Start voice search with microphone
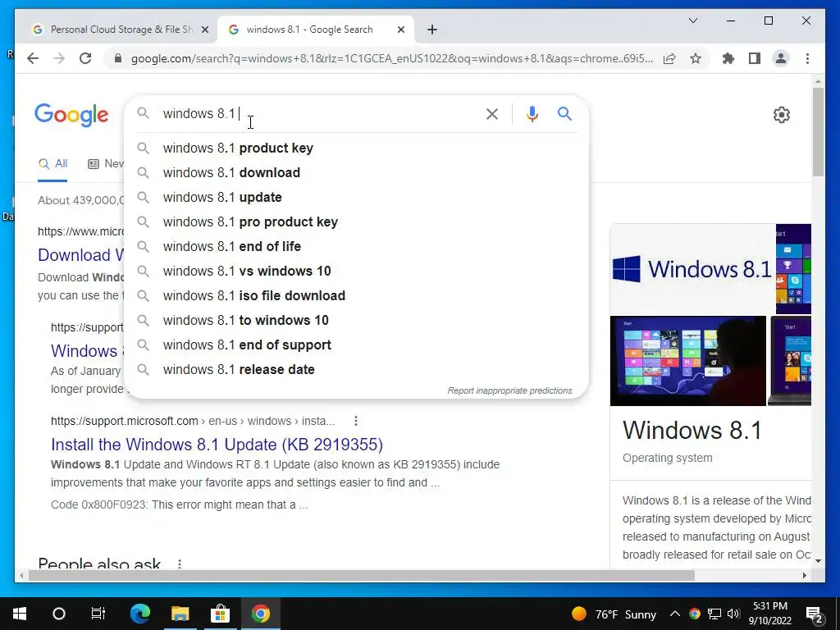 tap(532, 113)
